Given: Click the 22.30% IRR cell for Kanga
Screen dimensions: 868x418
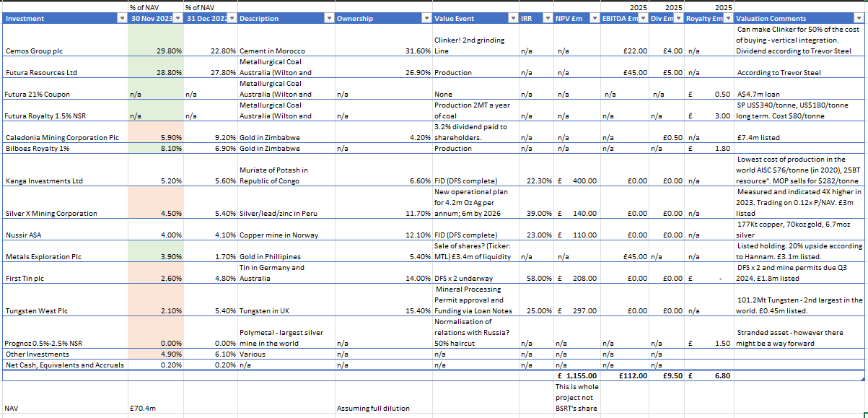Looking at the screenshot, I should tap(535, 170).
